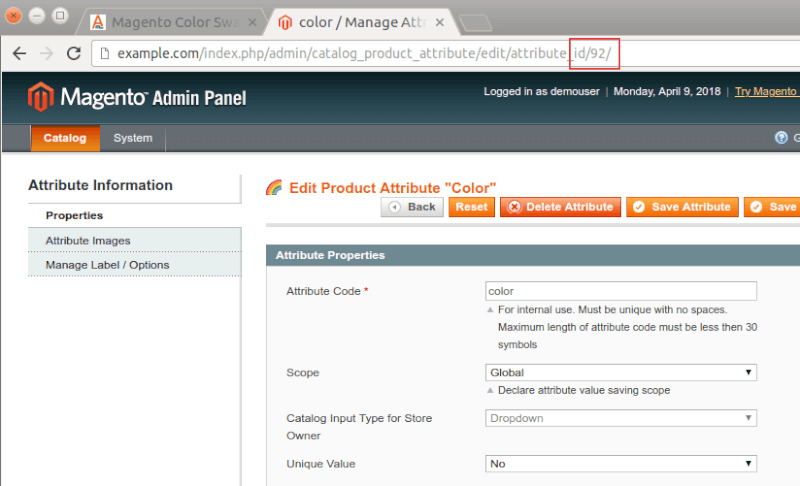Open the Catalog Input Type Dropdown selector
Screen dimensions: 800x486
(x=621, y=418)
